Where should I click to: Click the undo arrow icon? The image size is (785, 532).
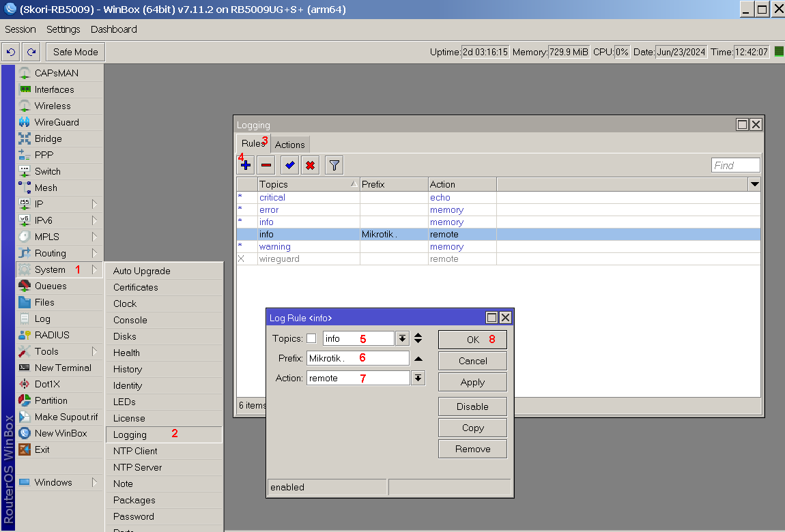point(10,52)
